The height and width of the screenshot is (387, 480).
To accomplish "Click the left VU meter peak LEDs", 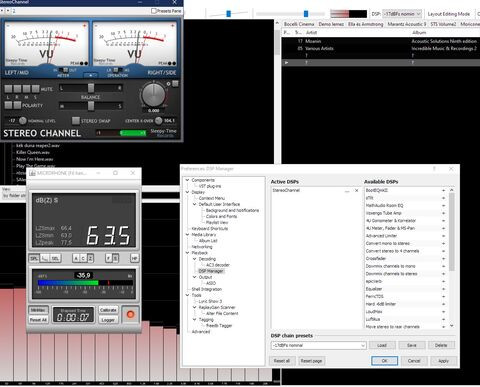I will (84, 63).
